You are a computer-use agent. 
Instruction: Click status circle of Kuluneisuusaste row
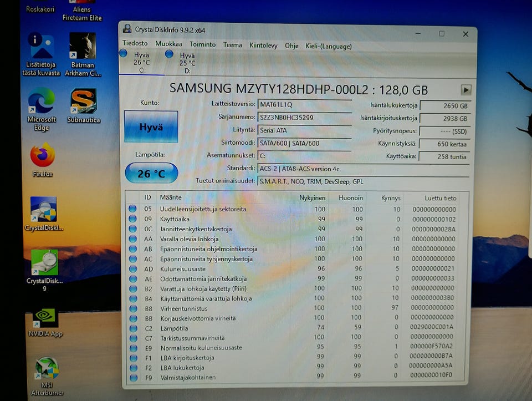tap(133, 269)
